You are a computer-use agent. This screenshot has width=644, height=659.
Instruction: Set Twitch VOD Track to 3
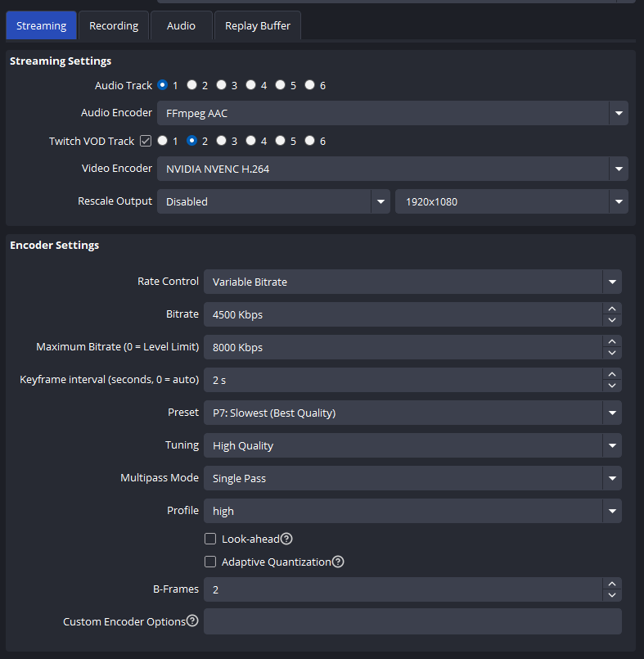click(222, 140)
